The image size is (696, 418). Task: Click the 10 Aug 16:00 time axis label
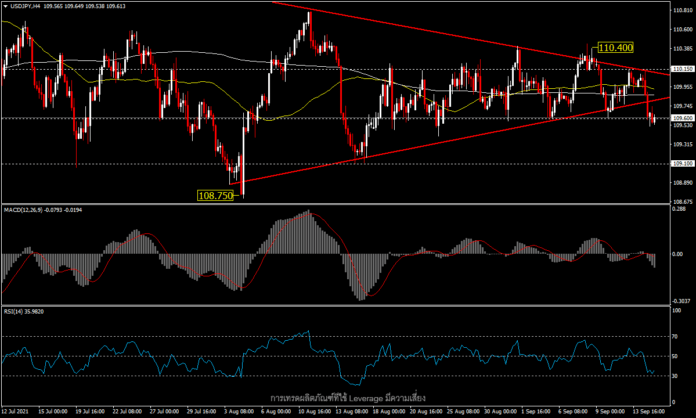coord(314,412)
